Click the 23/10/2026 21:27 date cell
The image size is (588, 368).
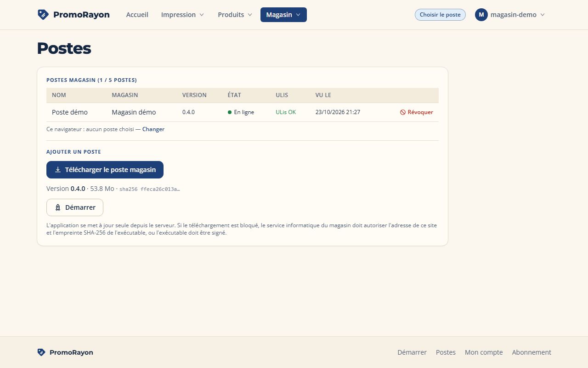tap(338, 112)
